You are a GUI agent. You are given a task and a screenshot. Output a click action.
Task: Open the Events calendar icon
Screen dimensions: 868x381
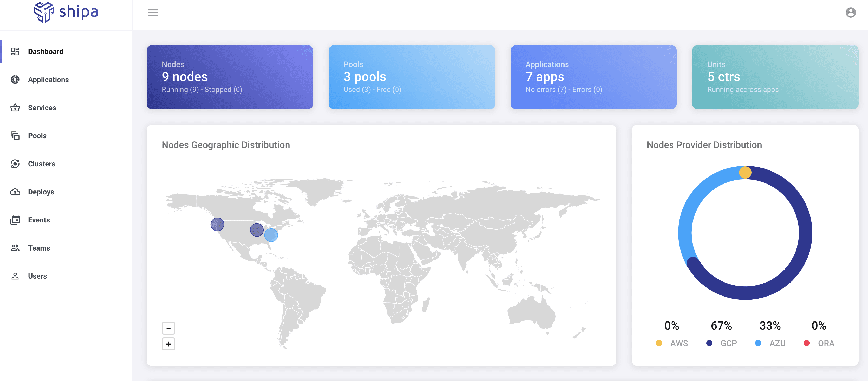[15, 220]
